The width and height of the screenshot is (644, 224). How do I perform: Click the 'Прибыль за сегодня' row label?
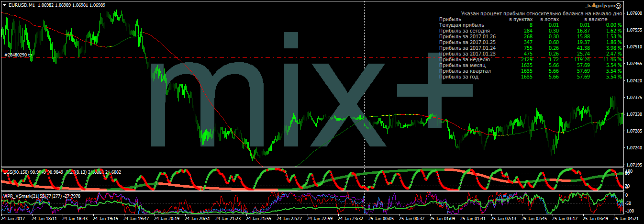point(464,31)
